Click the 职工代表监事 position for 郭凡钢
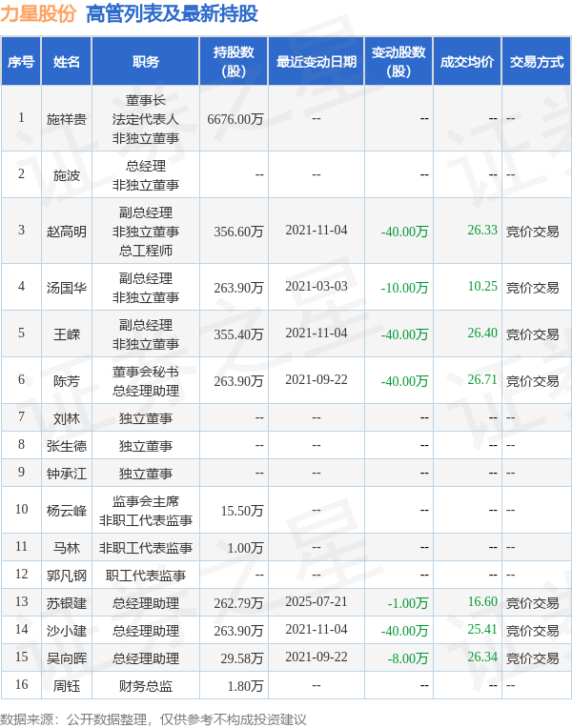Image resolution: width=572 pixels, height=728 pixels. coord(146,576)
